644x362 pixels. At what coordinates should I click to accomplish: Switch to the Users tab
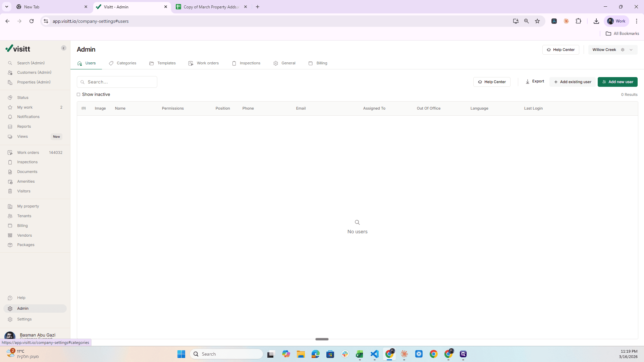point(87,63)
